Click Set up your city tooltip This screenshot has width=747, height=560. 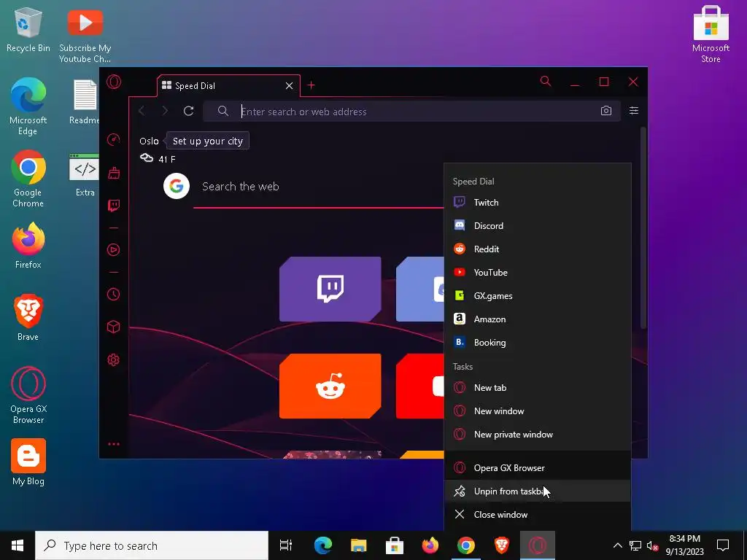point(208,141)
